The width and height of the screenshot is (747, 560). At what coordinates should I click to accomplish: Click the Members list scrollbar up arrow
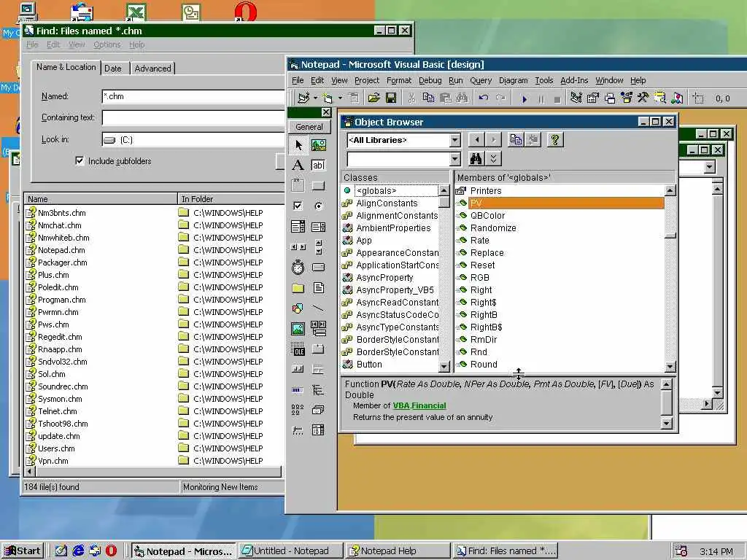coord(670,191)
